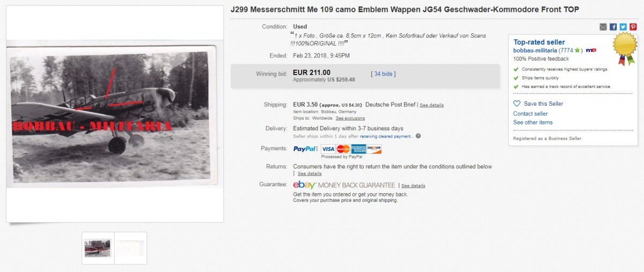Click the receiving cleared payment link
This screenshot has height=272, width=644.
coord(385,136)
